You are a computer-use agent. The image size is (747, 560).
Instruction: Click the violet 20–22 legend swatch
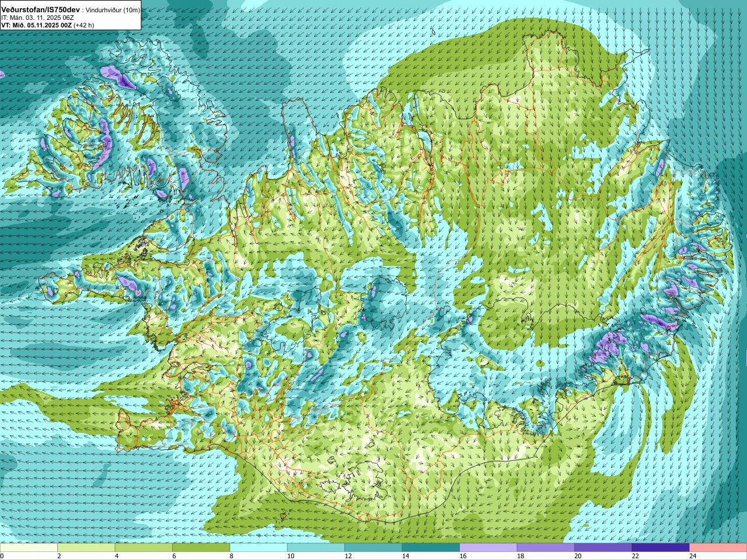point(603,548)
